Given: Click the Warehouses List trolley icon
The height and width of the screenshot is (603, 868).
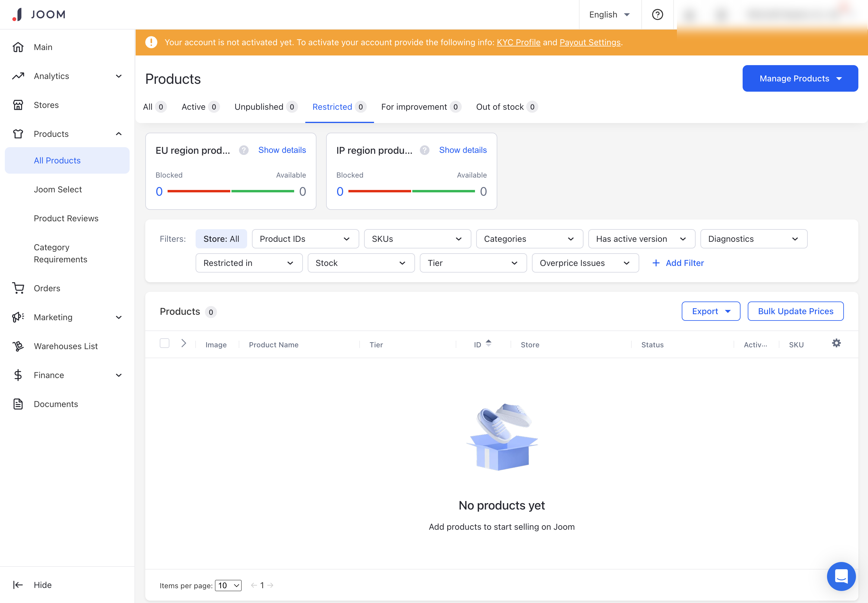Looking at the screenshot, I should point(18,346).
